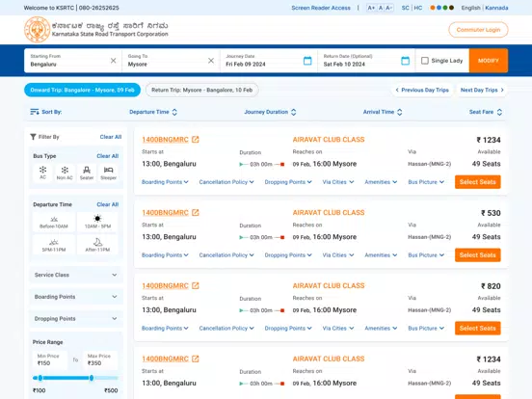Sort by Journey Duration
This screenshot has height=399, width=532.
coord(270,112)
